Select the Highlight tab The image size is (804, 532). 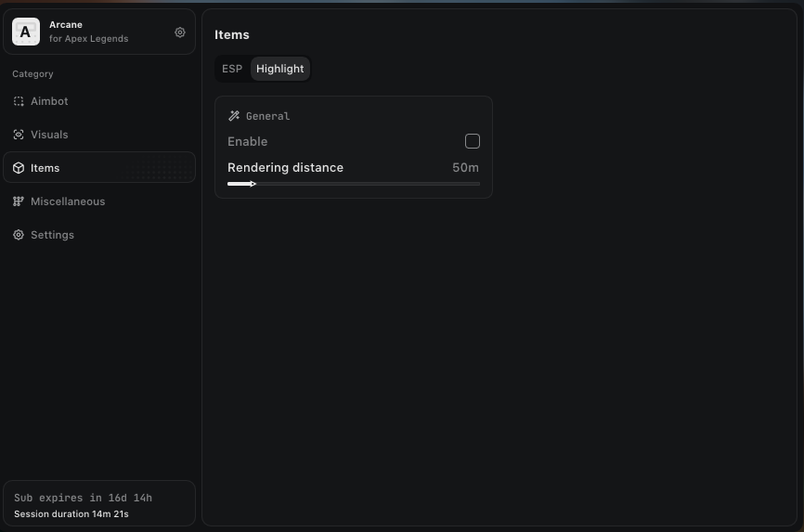point(279,69)
